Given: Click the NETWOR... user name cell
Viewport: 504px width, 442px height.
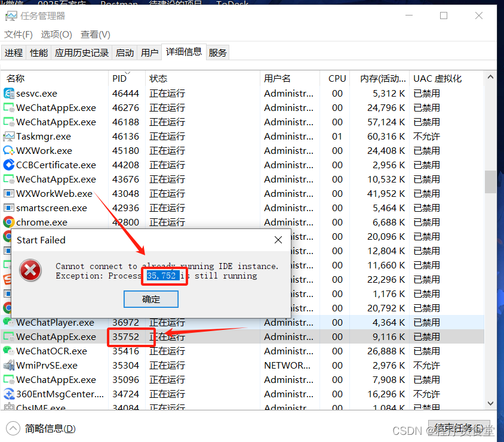Looking at the screenshot, I should pos(287,365).
